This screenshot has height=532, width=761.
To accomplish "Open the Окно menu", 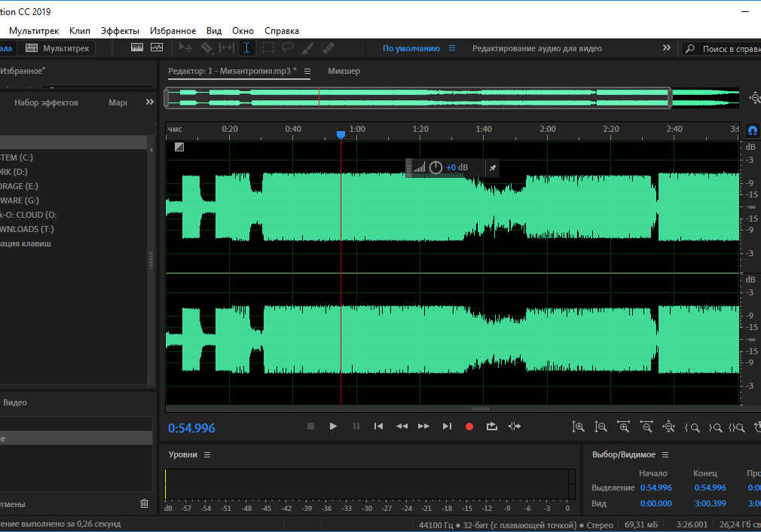I will tap(243, 31).
